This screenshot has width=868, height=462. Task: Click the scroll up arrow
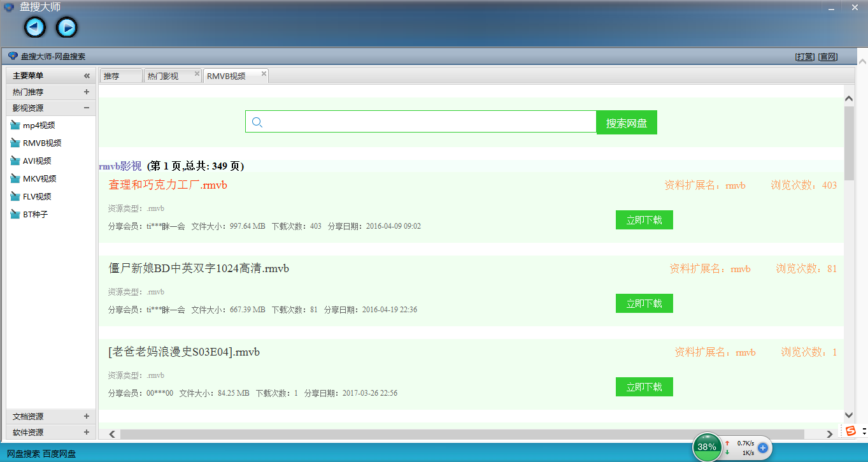click(849, 98)
